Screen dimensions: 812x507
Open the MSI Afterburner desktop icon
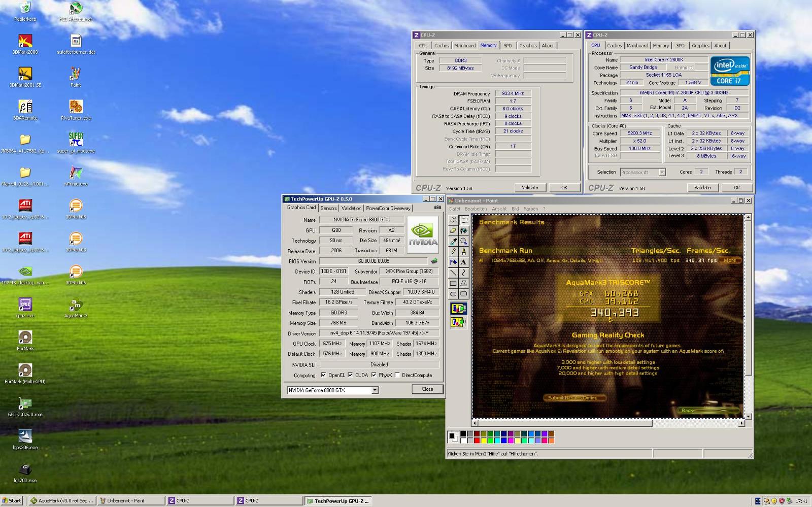76,12
